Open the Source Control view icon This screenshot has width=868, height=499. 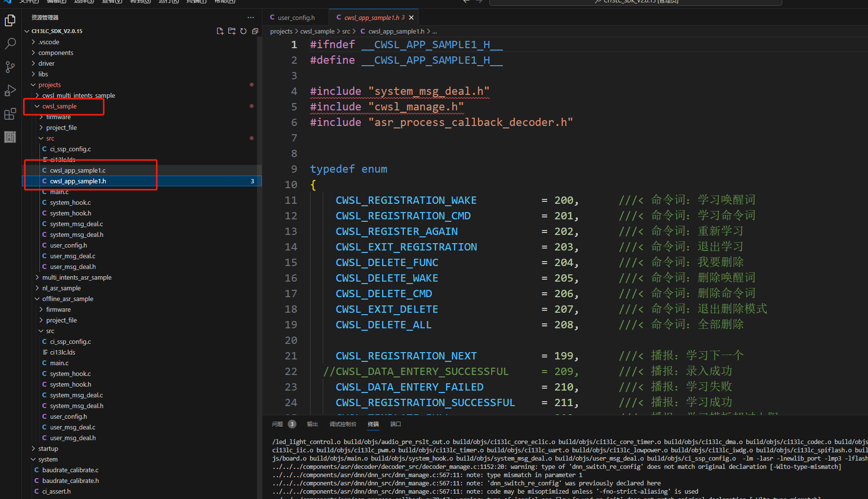click(x=10, y=67)
